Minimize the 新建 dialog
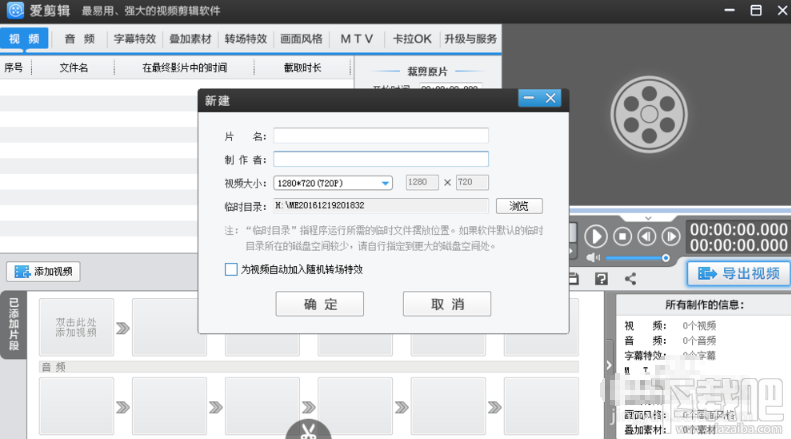Viewport: 791px width, 439px height. coord(529,98)
